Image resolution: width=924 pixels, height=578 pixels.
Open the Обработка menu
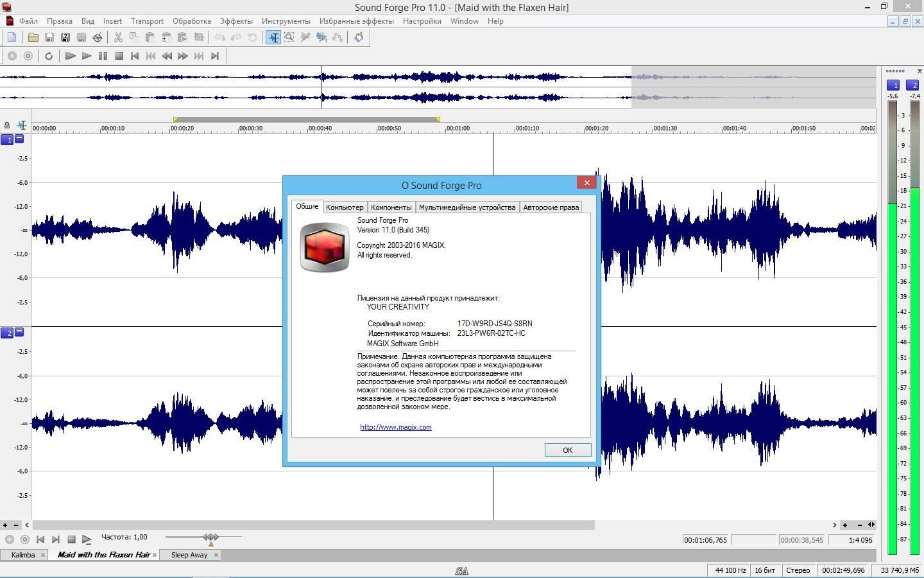pyautogui.click(x=192, y=21)
